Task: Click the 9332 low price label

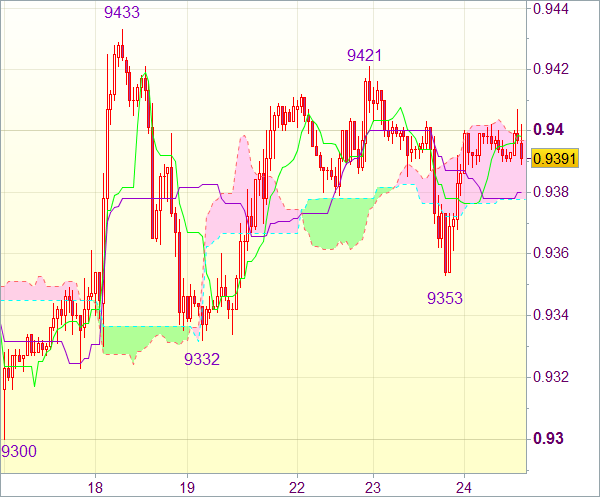Action: click(x=202, y=359)
